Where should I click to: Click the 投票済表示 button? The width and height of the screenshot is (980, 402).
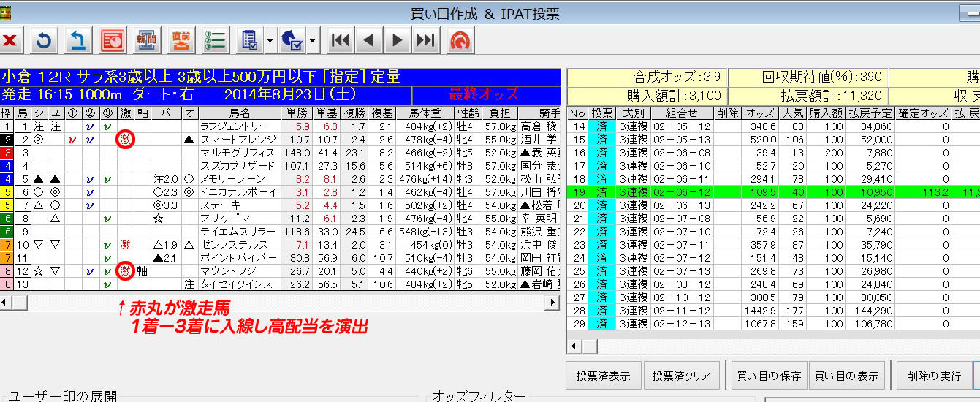604,376
